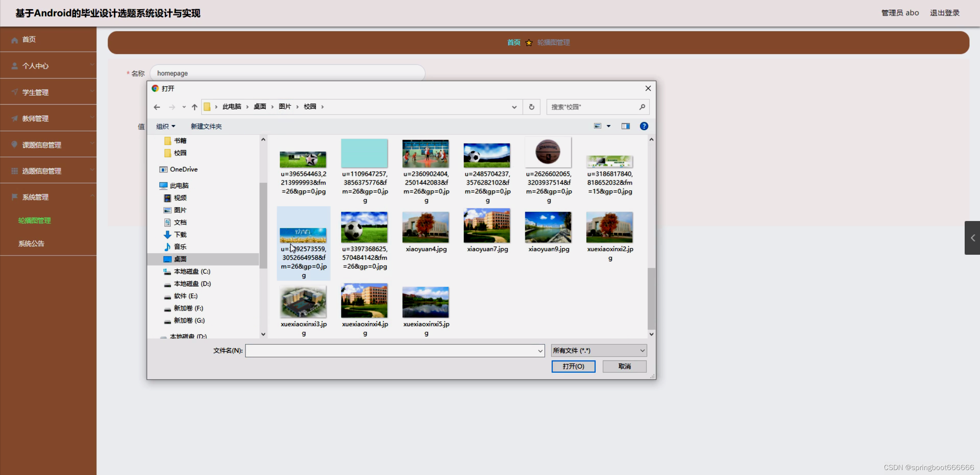Image resolution: width=980 pixels, height=475 pixels.
Task: Click search magnifier icon in 搜索 box
Action: 642,107
